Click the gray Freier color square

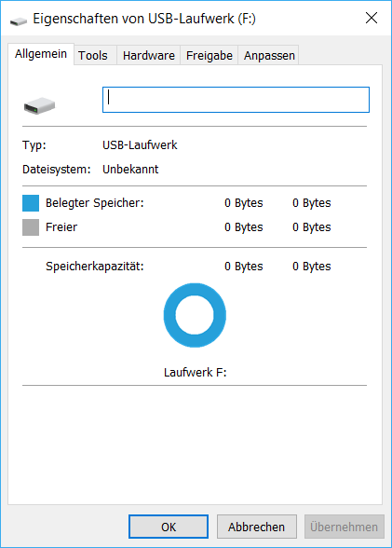click(31, 227)
